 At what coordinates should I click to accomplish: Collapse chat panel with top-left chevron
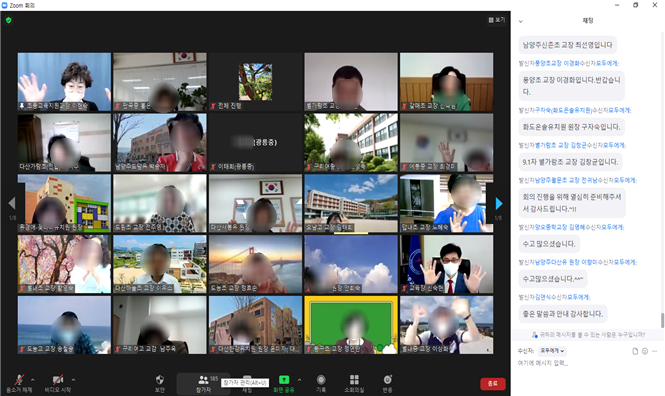[x=521, y=21]
